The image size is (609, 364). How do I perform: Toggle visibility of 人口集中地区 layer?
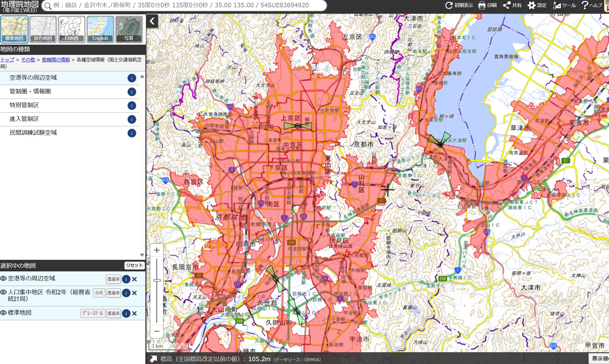coord(3,292)
